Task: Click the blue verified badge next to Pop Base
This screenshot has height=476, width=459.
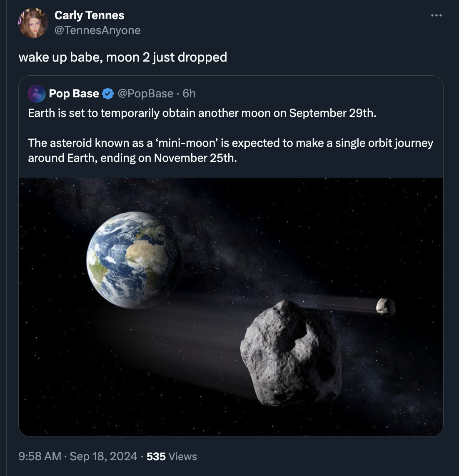Action: (x=107, y=93)
